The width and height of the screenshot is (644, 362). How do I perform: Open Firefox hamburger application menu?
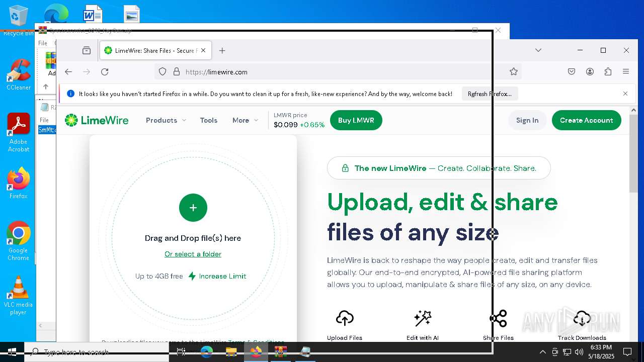tap(626, 72)
